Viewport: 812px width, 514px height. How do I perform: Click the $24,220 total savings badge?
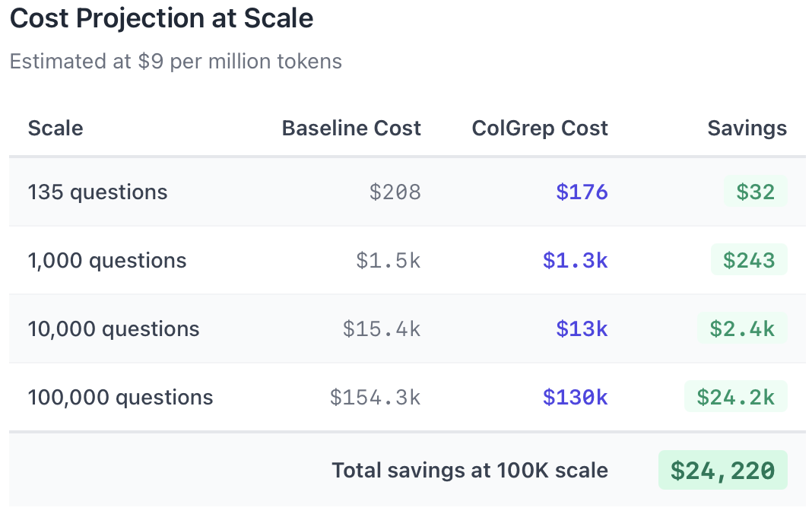pos(722,471)
